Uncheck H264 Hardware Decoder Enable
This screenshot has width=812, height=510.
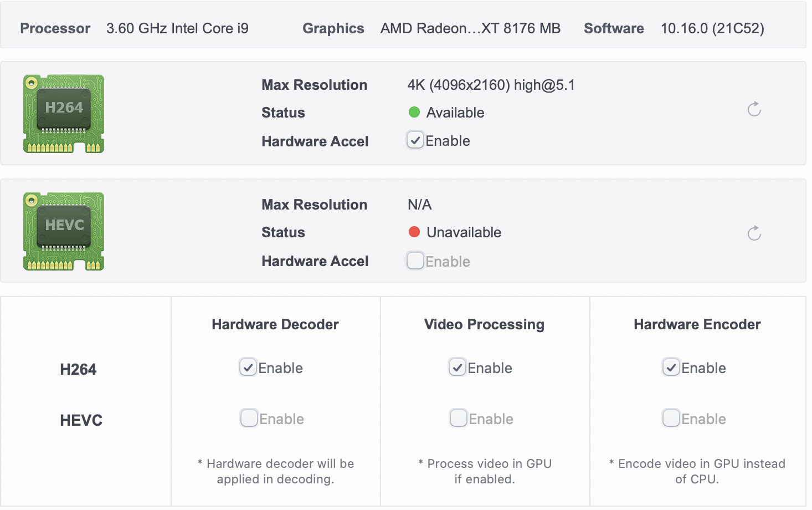tap(248, 367)
